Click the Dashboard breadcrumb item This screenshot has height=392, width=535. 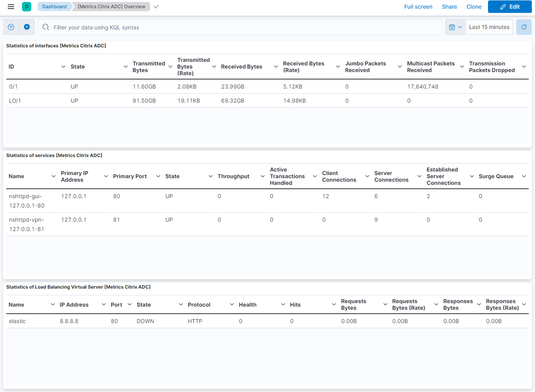pos(54,7)
